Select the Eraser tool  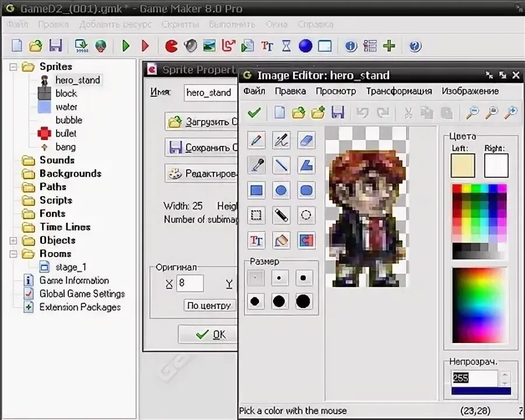[x=306, y=140]
